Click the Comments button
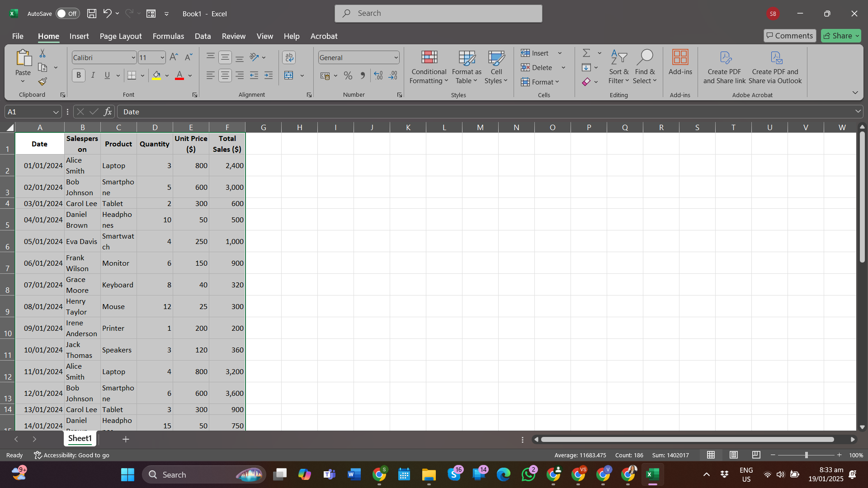 (x=789, y=36)
